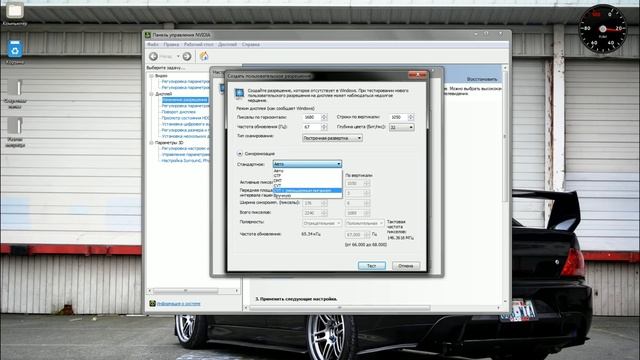Viewport: 640px width, 360px height.
Task: Click the refresh rate field showing 67
Action: click(x=312, y=127)
